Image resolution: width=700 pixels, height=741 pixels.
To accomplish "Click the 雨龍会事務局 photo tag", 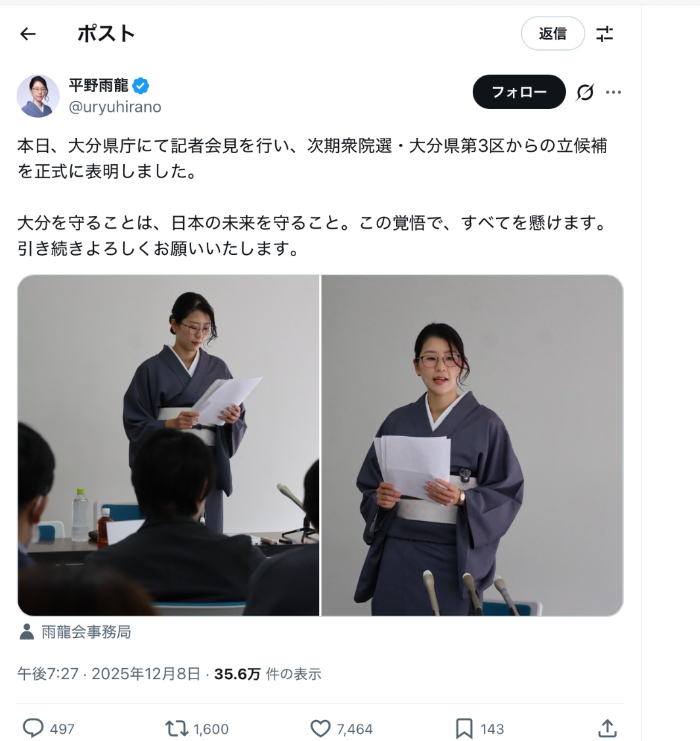I will coord(75,632).
